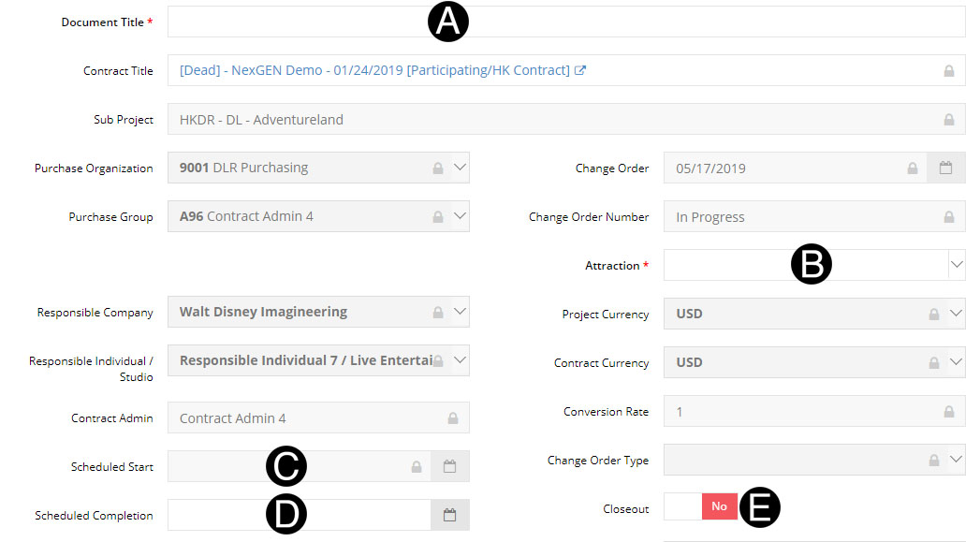Open the Purchase Group dropdown arrow

(x=460, y=216)
